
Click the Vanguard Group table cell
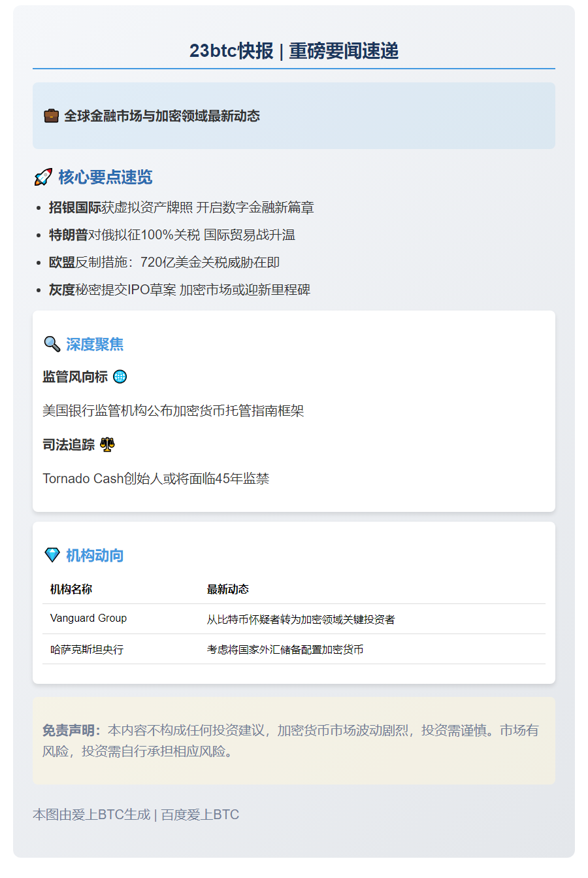pyautogui.click(x=88, y=618)
